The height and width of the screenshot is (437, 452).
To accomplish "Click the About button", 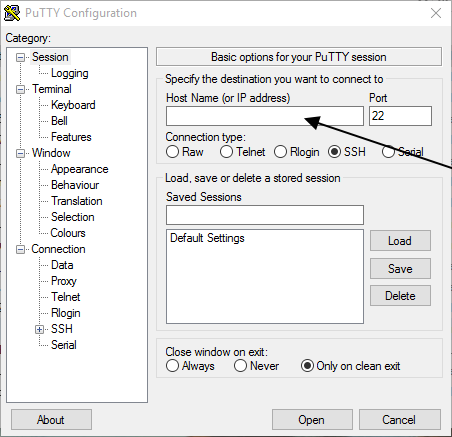I will [x=51, y=420].
